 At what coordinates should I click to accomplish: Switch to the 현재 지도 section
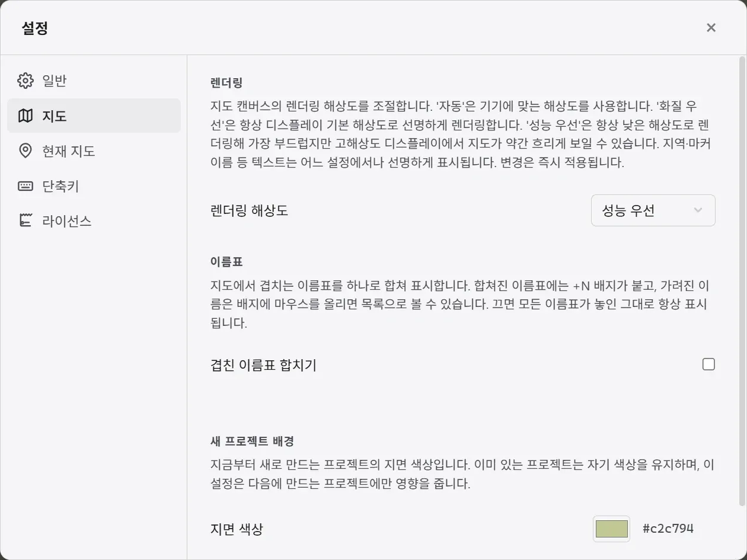(94, 151)
